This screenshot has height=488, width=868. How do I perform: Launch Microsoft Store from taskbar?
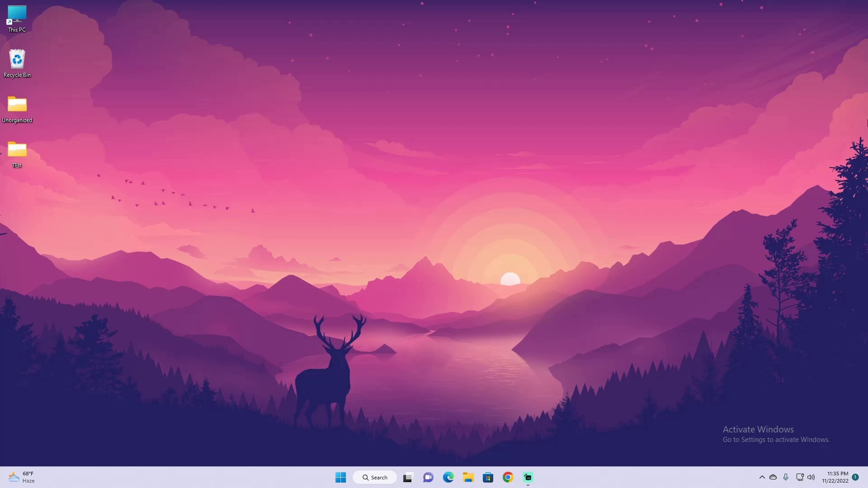tap(488, 477)
